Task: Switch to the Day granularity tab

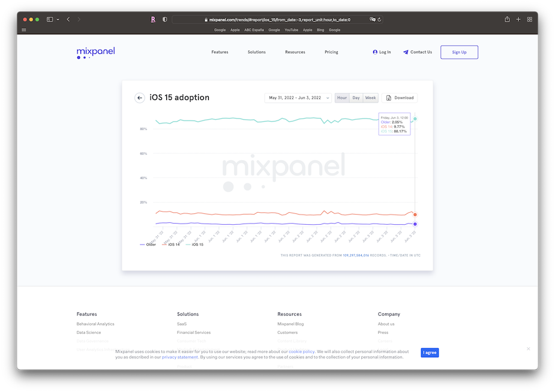Action: point(356,98)
